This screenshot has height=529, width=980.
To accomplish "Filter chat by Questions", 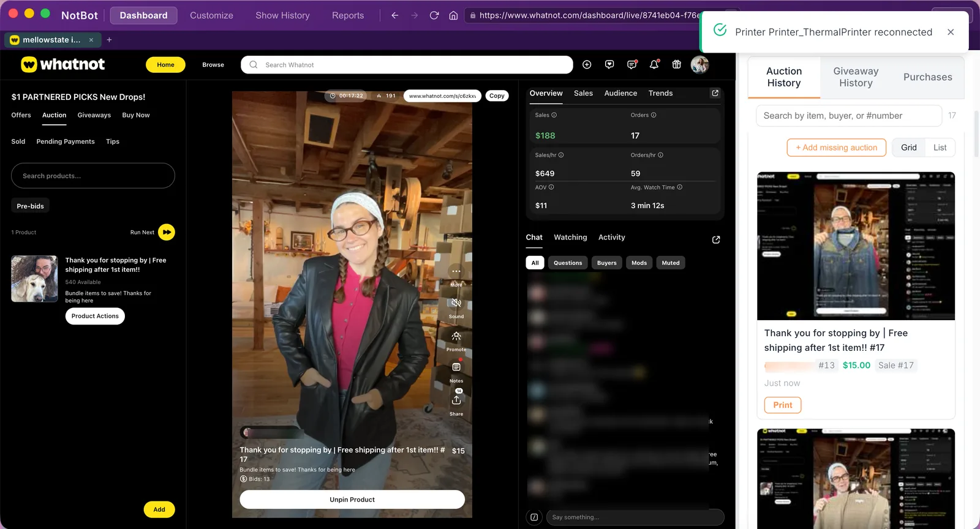I will [x=568, y=263].
